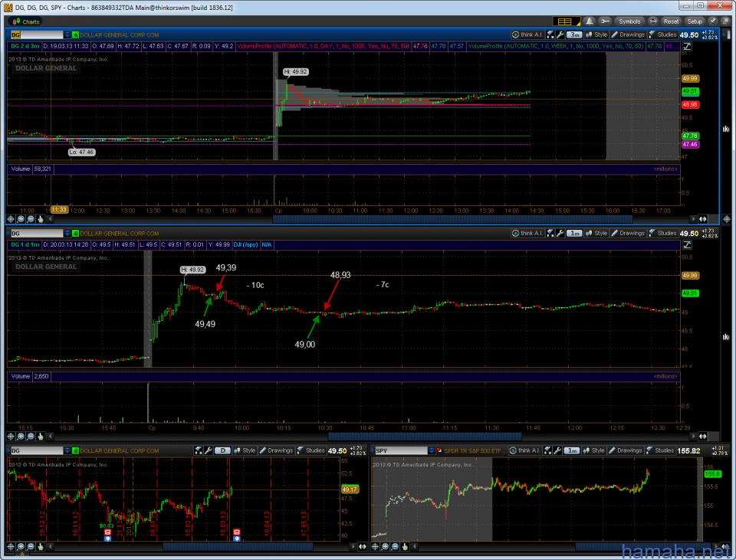Click the wrench icon in the daily DG chart
This screenshot has width=736, height=560.
tap(209, 450)
